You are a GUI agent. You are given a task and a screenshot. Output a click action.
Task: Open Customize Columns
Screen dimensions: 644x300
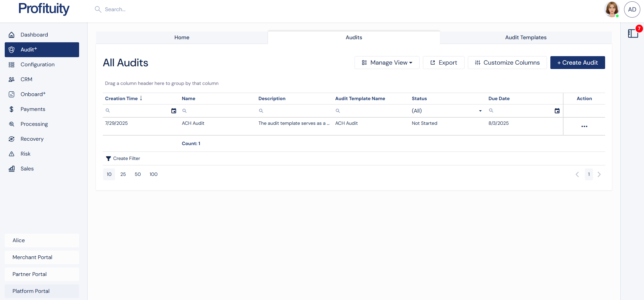tap(507, 63)
